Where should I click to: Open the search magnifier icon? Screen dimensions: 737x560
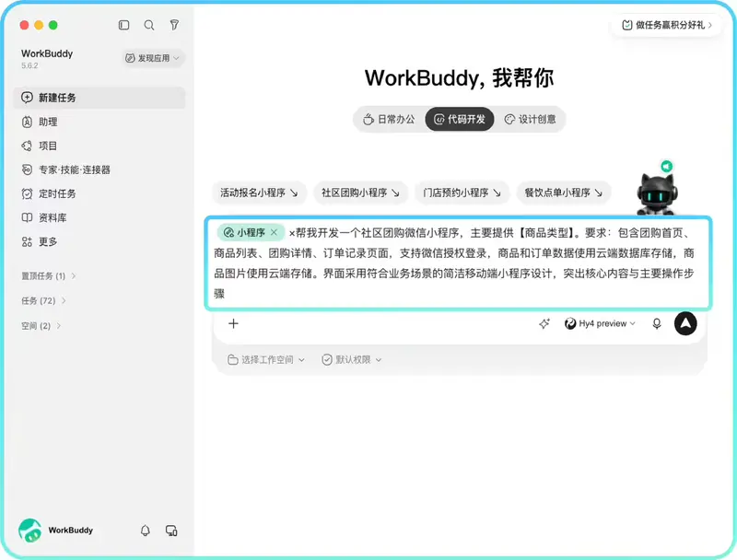149,25
